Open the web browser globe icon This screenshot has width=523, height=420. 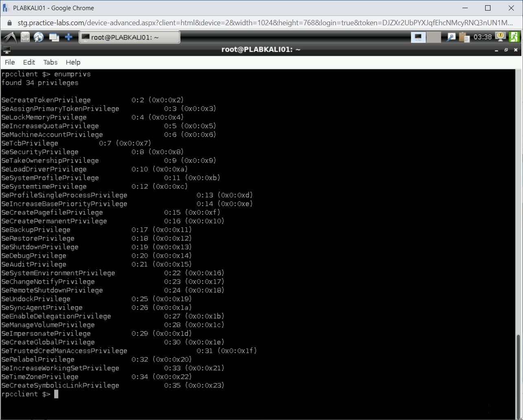point(39,37)
